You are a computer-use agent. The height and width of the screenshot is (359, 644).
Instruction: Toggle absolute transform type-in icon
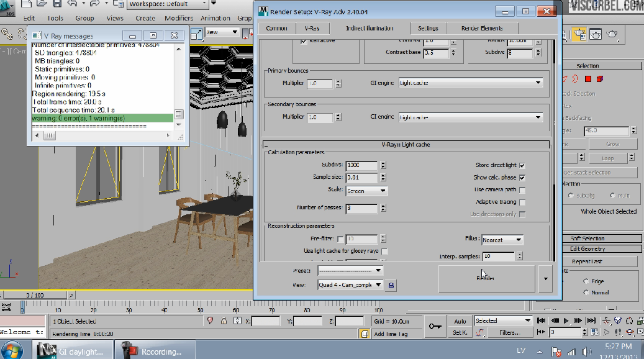pos(237,320)
